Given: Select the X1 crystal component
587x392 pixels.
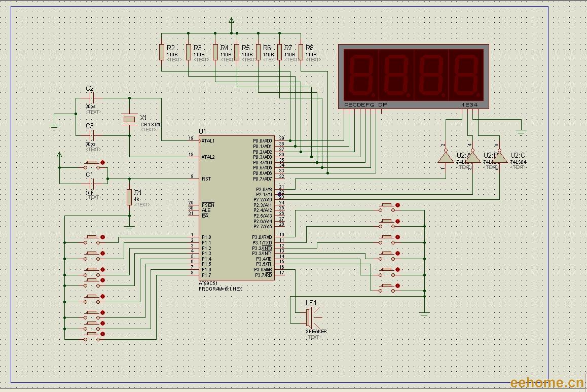Looking at the screenshot, I should point(129,119).
